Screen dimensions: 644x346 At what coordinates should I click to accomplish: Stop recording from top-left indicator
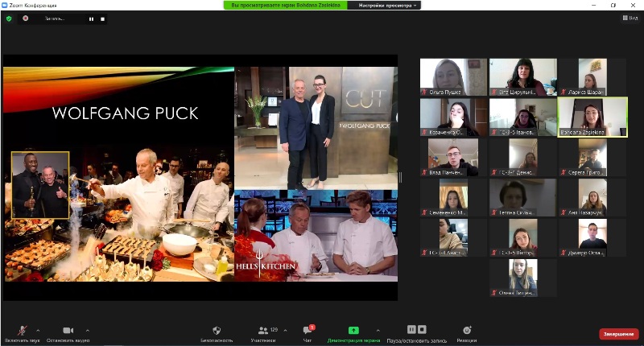pyautogui.click(x=103, y=19)
